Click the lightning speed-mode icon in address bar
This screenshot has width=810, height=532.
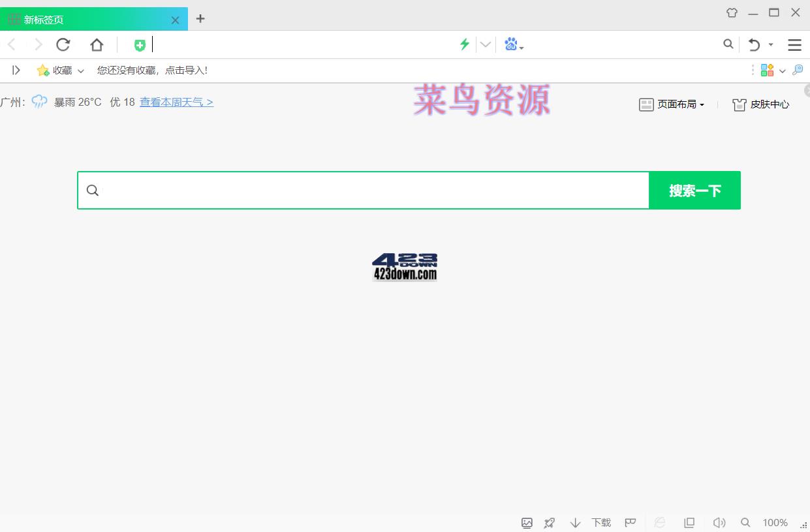(x=464, y=44)
